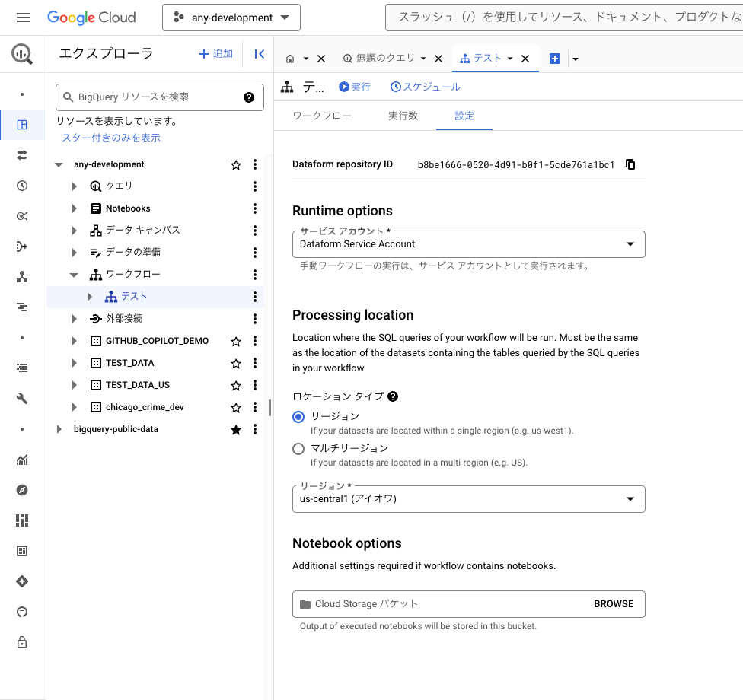Click the 実行 run button

(355, 87)
